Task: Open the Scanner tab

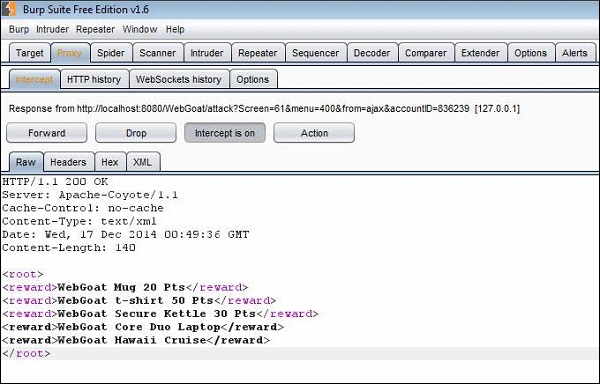Action: coord(158,53)
